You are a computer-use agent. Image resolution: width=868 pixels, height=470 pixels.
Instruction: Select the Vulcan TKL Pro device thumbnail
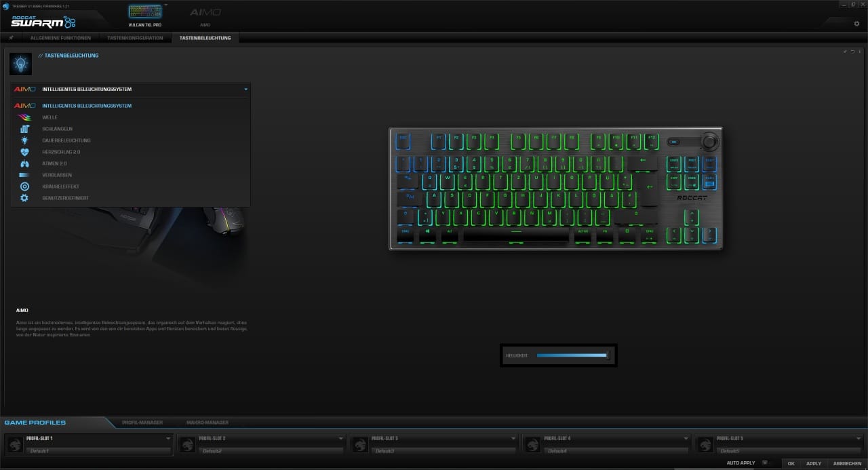coord(145,12)
